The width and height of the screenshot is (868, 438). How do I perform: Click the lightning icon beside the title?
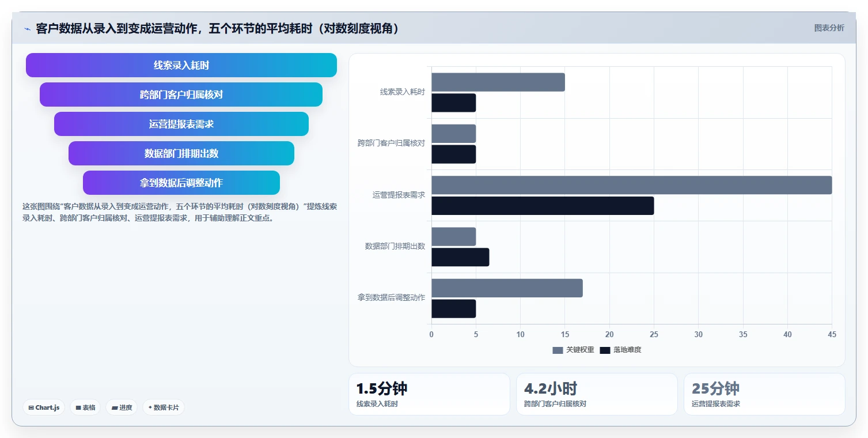click(27, 29)
